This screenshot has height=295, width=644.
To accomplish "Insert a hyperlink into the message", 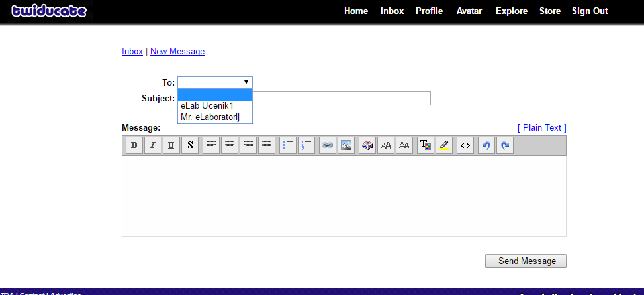I will (327, 145).
